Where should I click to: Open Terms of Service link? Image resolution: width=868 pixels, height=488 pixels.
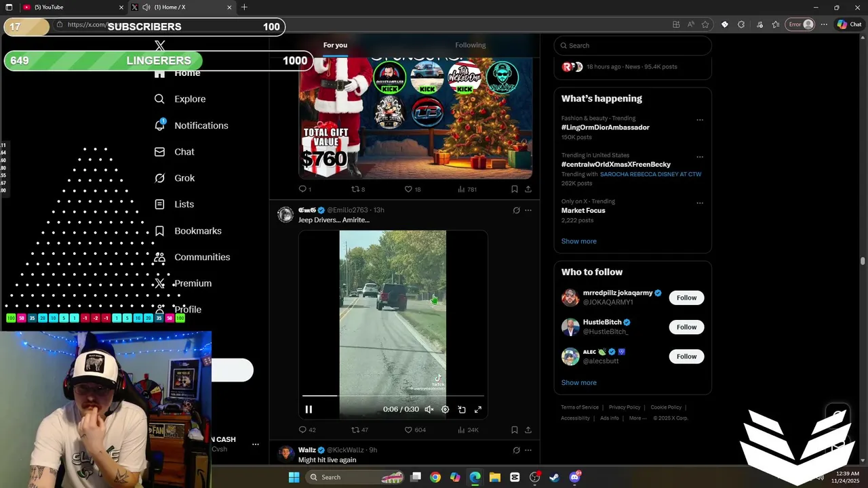point(580,407)
